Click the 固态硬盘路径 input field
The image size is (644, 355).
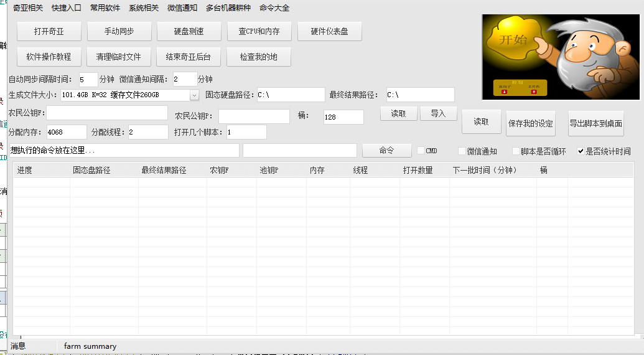pyautogui.click(x=291, y=95)
